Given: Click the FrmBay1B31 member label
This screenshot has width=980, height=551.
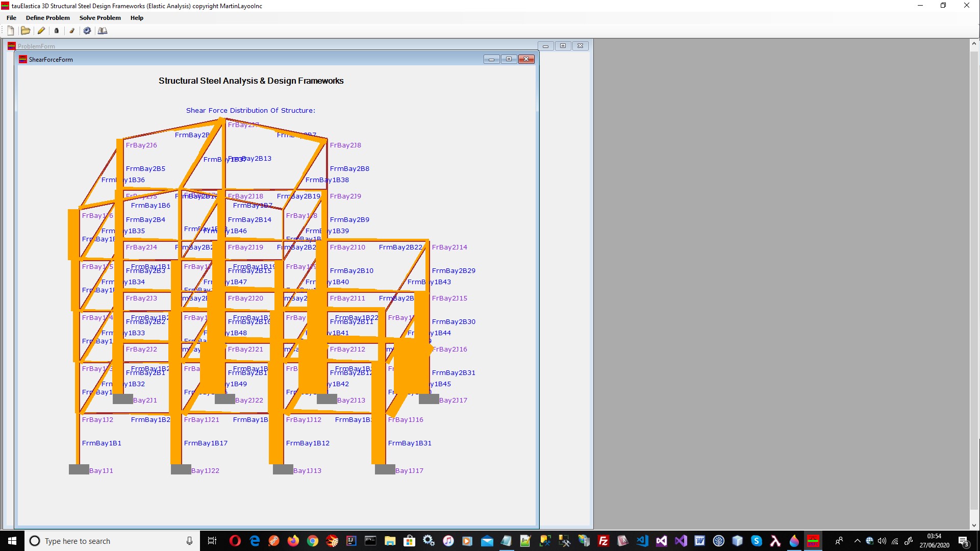Looking at the screenshot, I should coord(410,443).
